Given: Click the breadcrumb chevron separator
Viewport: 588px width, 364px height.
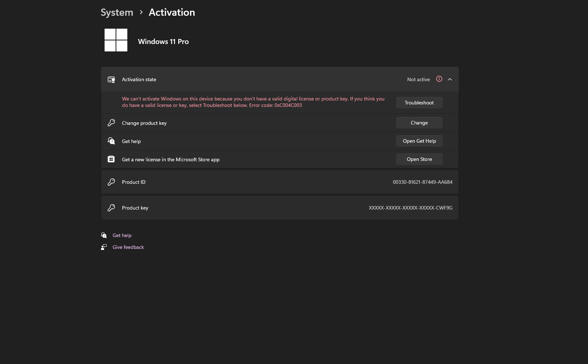Looking at the screenshot, I should 141,12.
